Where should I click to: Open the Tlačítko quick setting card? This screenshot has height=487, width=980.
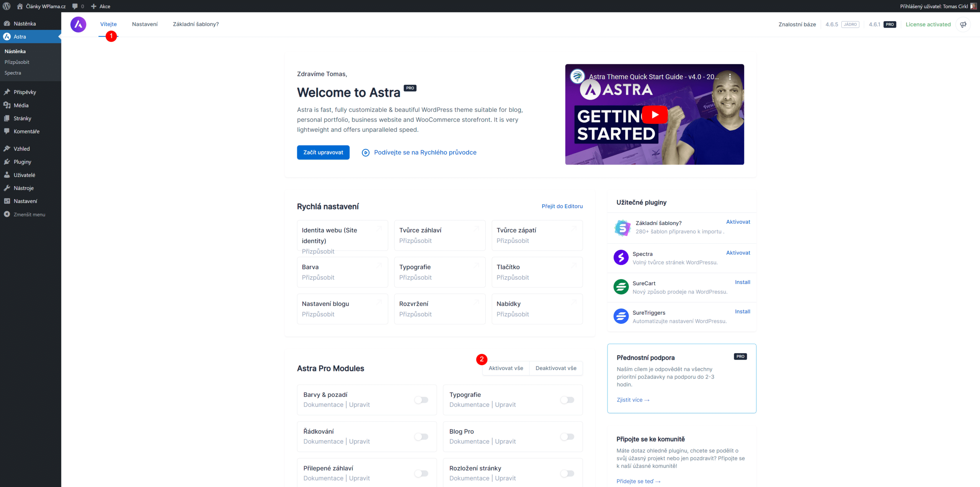pyautogui.click(x=537, y=272)
